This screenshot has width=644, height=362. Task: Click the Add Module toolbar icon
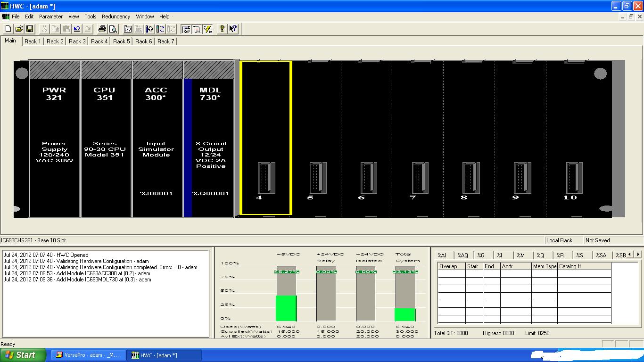(x=149, y=29)
